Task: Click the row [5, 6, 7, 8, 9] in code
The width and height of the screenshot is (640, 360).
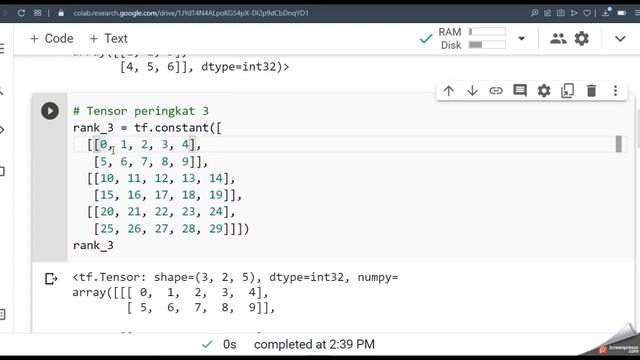Action: point(151,162)
